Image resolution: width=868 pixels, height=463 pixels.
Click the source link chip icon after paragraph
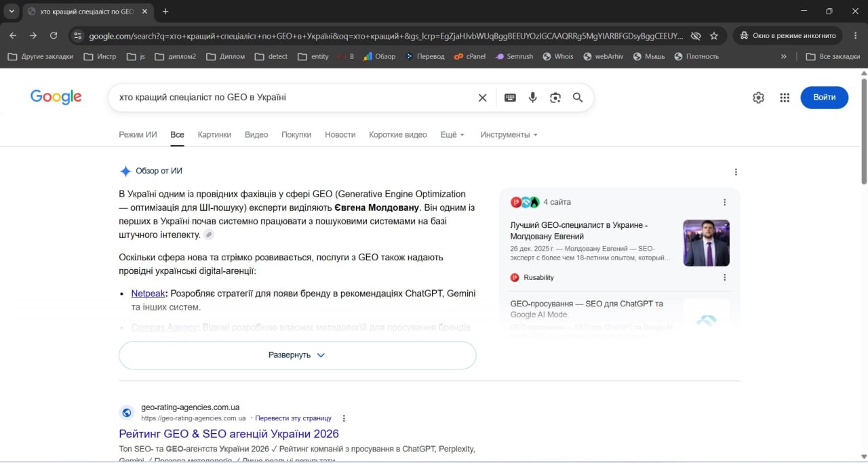209,235
